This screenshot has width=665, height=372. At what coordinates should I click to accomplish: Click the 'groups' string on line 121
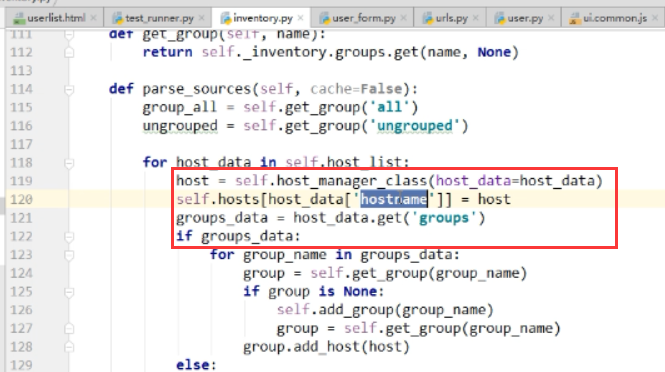tap(444, 218)
